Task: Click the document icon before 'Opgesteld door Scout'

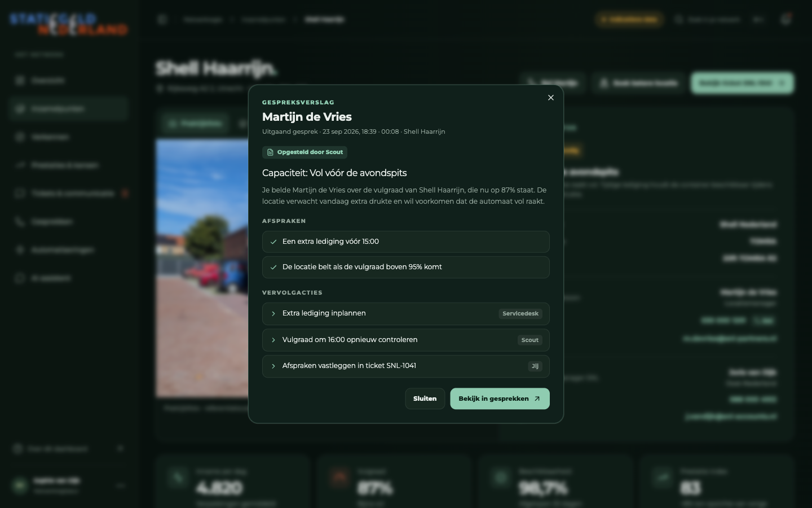Action: [x=271, y=152]
